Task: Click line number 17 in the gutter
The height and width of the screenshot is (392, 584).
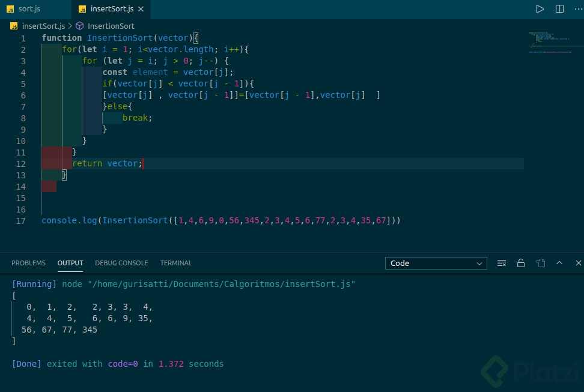Action: 21,221
